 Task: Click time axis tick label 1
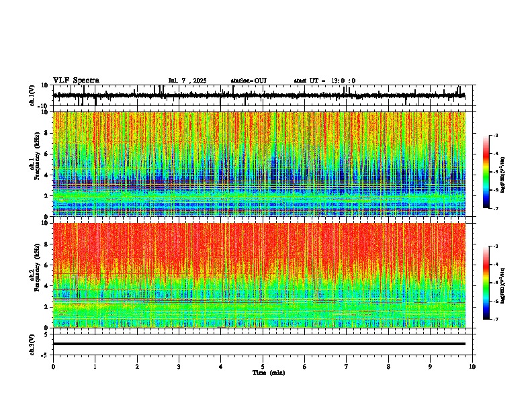tap(95, 367)
